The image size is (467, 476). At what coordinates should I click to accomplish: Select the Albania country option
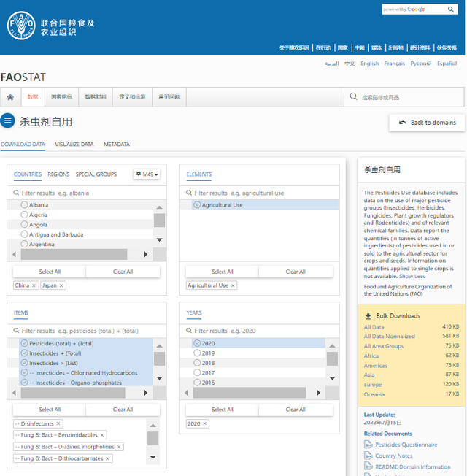[x=24, y=205]
